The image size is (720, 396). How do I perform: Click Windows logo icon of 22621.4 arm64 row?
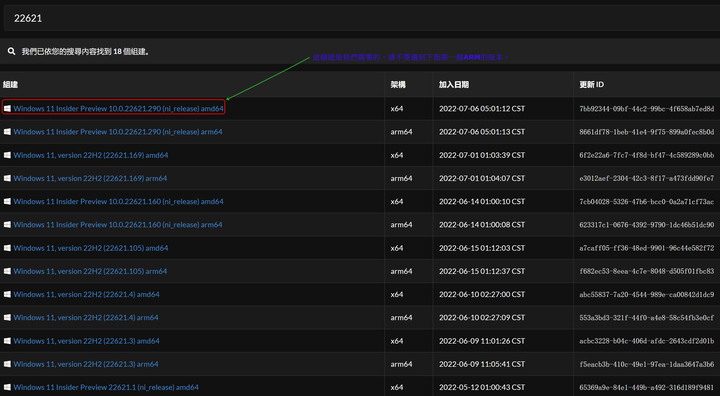[7, 317]
